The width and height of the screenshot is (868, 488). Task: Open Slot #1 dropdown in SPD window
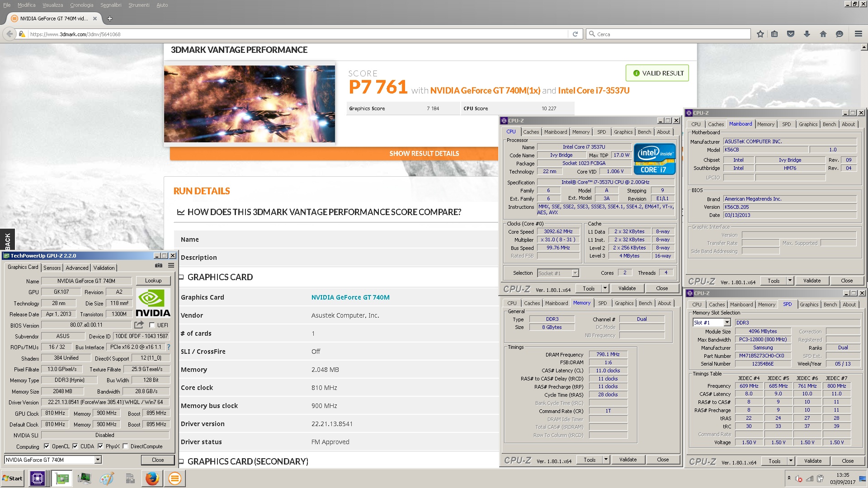coord(727,323)
